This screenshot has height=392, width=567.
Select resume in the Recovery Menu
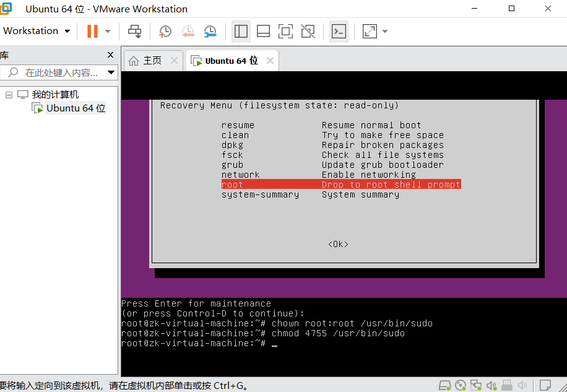click(x=238, y=125)
